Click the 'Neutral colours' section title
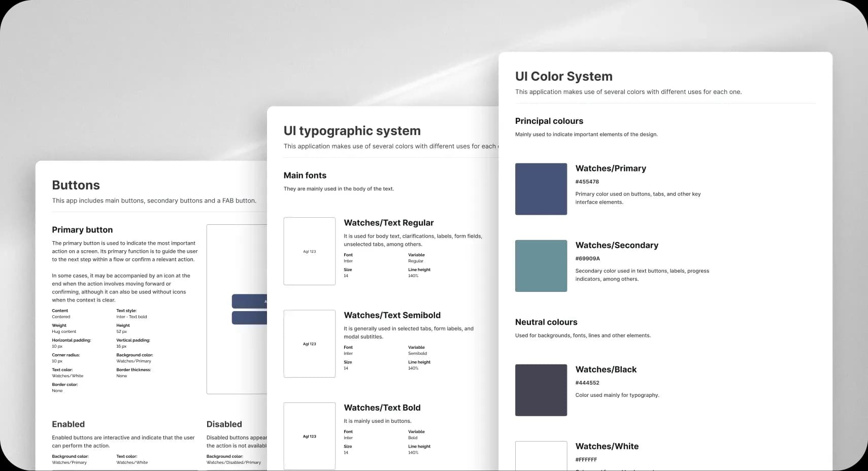868x471 pixels. 546,322
